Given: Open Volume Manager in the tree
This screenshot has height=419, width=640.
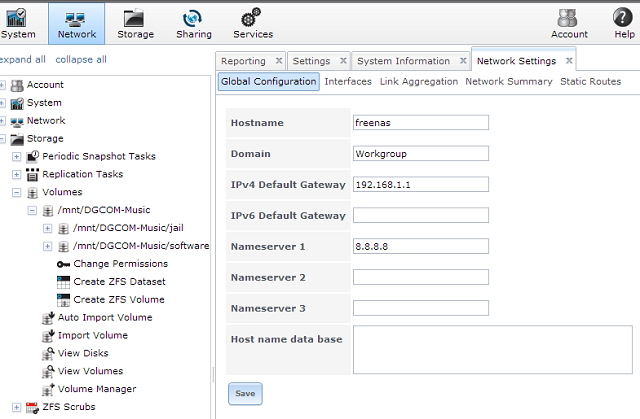Looking at the screenshot, I should (x=96, y=389).
